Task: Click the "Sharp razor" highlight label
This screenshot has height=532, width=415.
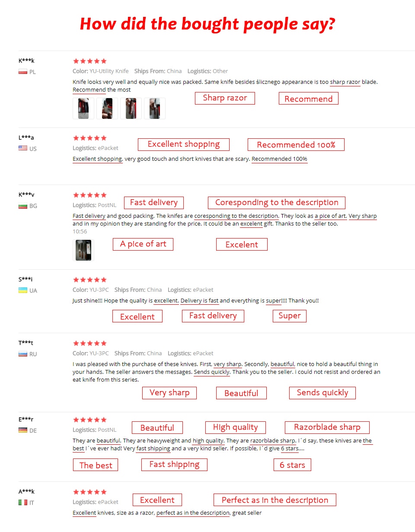Action: pyautogui.click(x=225, y=98)
